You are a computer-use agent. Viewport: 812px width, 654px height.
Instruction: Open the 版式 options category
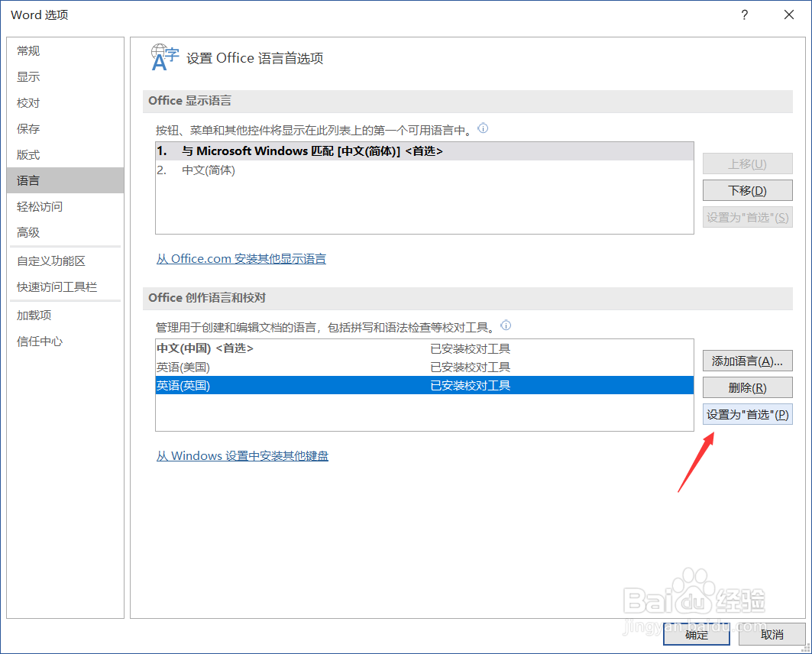pyautogui.click(x=65, y=154)
